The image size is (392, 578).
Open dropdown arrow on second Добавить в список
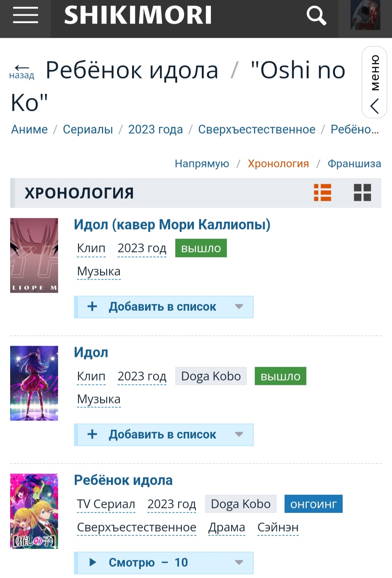tap(239, 434)
